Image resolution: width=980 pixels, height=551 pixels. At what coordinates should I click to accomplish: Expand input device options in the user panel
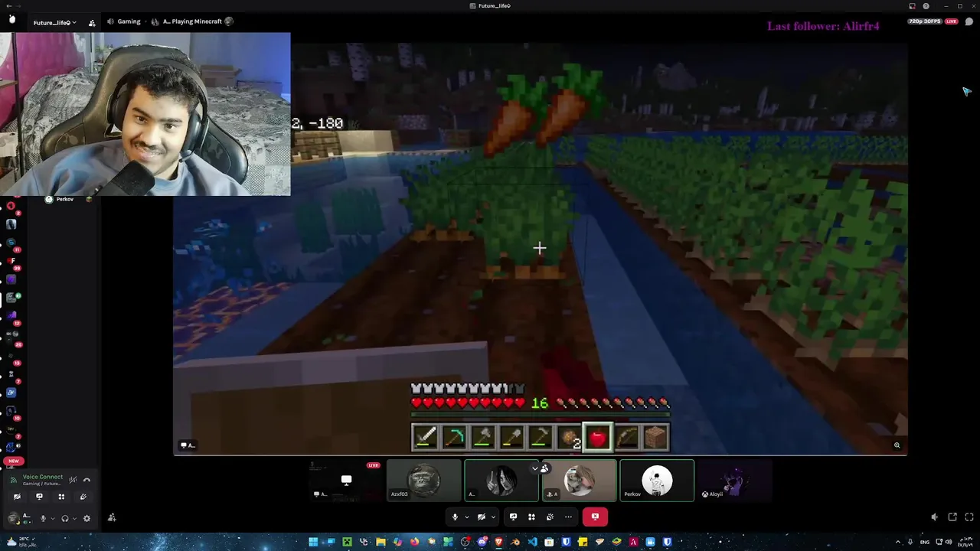53,518
